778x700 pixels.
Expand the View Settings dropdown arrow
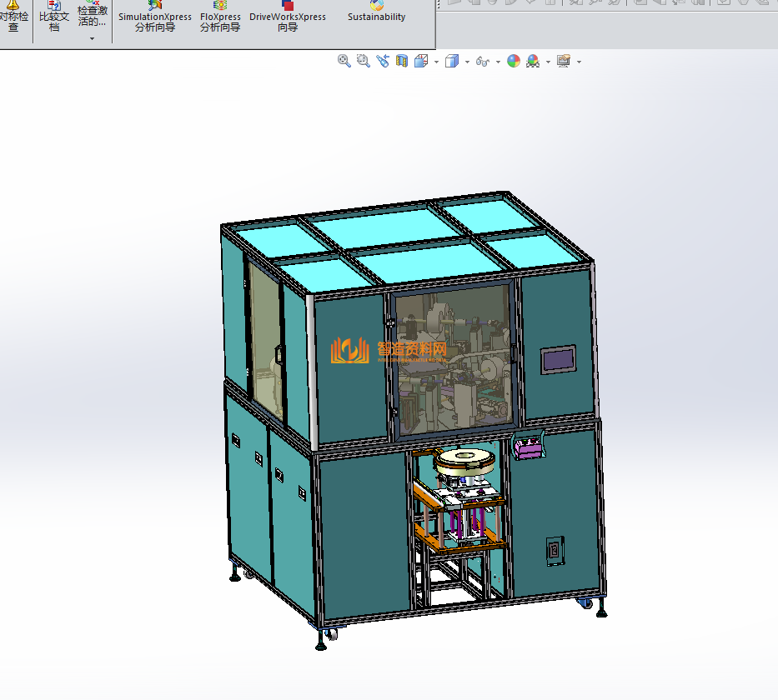point(579,62)
